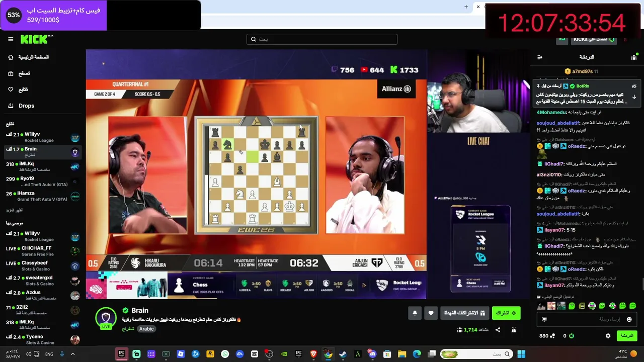The height and width of the screenshot is (362, 644).
Task: Switch the ENG input language indicator
Action: 49,354
